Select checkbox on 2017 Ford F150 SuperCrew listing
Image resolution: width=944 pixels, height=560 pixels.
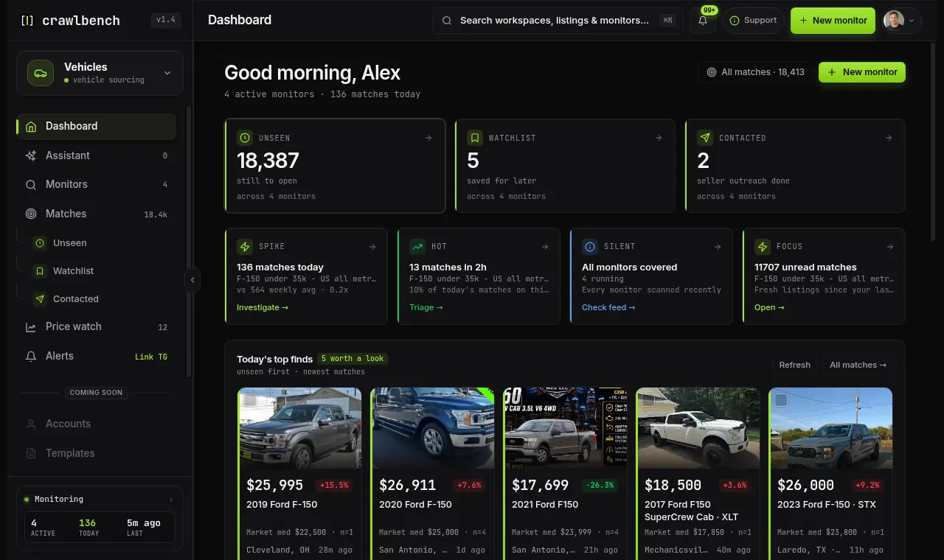(648, 400)
